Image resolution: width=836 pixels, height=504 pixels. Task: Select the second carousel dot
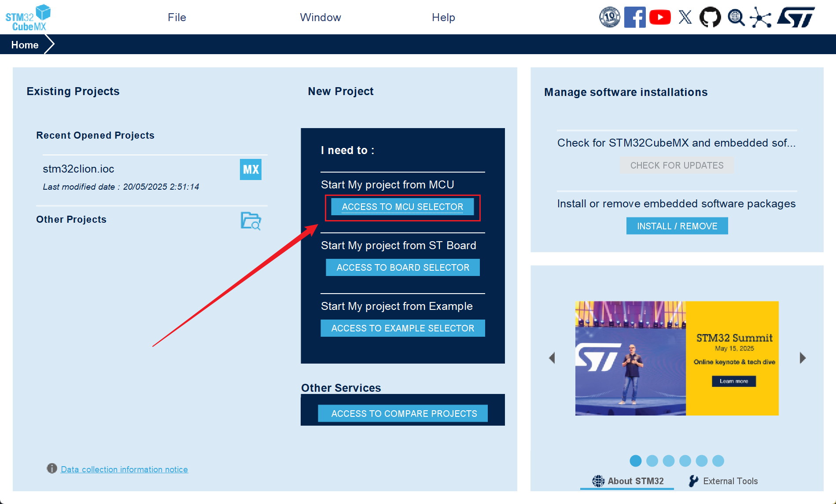click(652, 461)
